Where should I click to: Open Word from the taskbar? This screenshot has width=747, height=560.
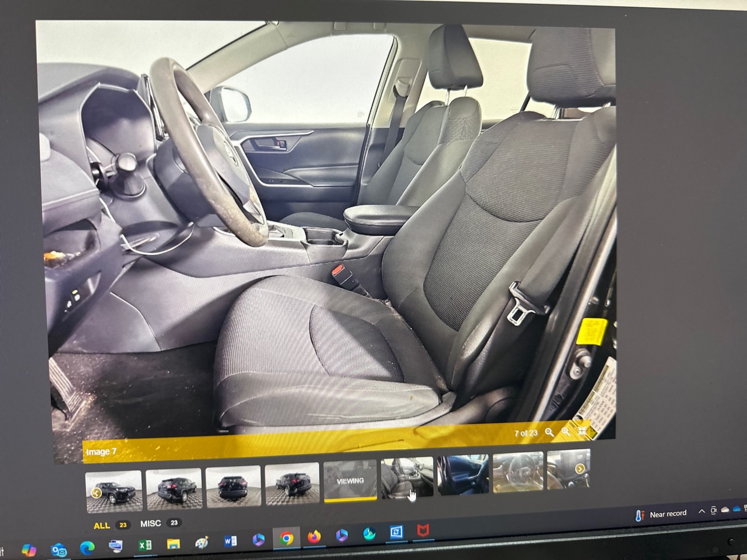pyautogui.click(x=230, y=541)
